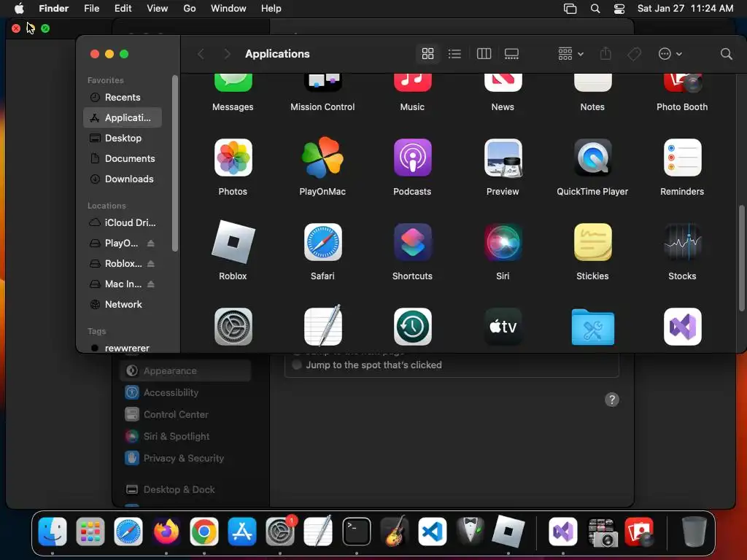Viewport: 747px width, 560px height.
Task: Select the Stocks app icon
Action: pyautogui.click(x=682, y=242)
